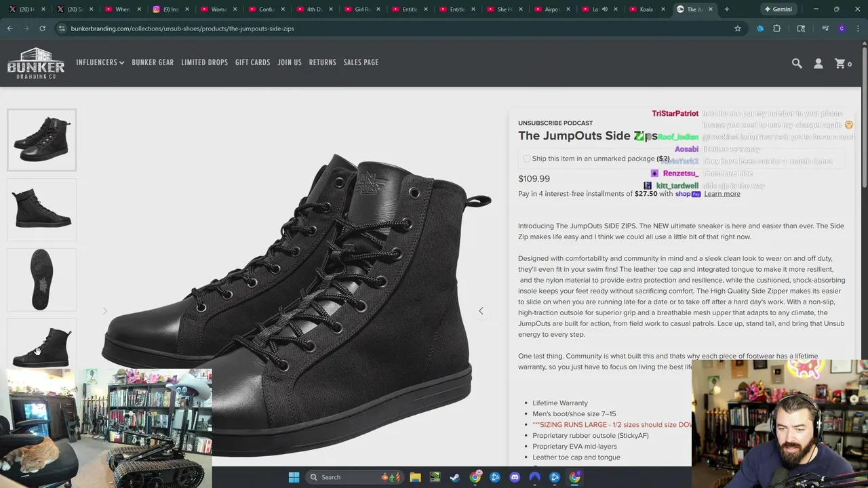Viewport: 868px width, 488px height.
Task: Open Join Us menu item
Action: pyautogui.click(x=290, y=62)
